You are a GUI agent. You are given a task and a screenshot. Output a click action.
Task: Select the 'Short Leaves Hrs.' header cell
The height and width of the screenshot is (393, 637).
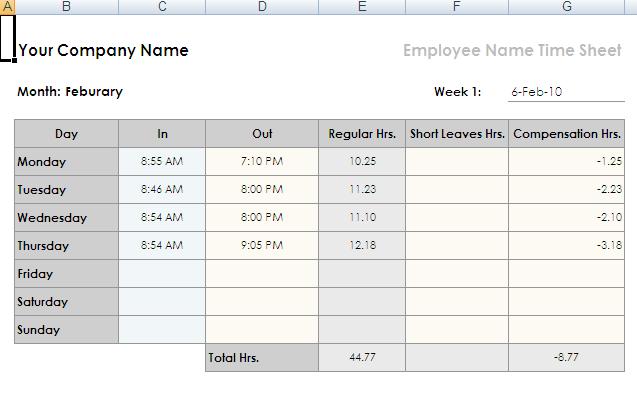tap(457, 134)
